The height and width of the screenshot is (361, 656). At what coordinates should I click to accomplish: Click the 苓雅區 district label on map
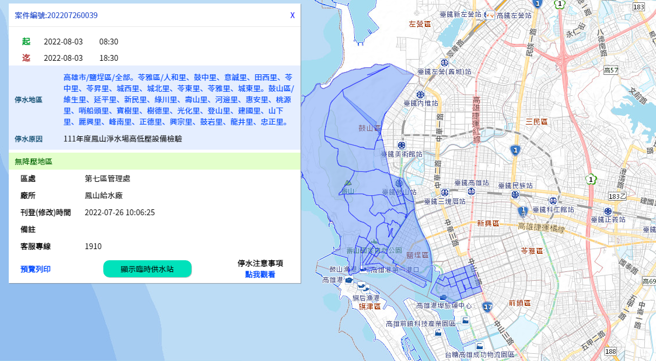tap(531, 251)
